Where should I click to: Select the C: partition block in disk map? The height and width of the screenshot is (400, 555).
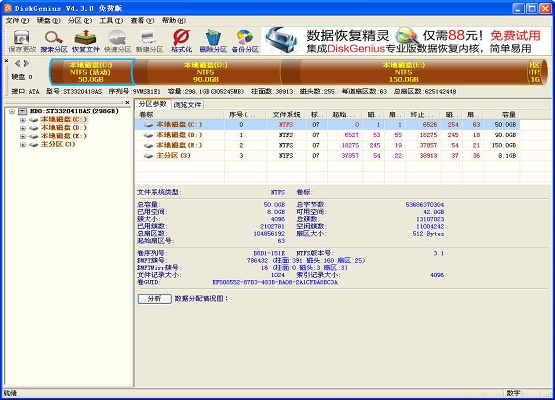point(91,72)
